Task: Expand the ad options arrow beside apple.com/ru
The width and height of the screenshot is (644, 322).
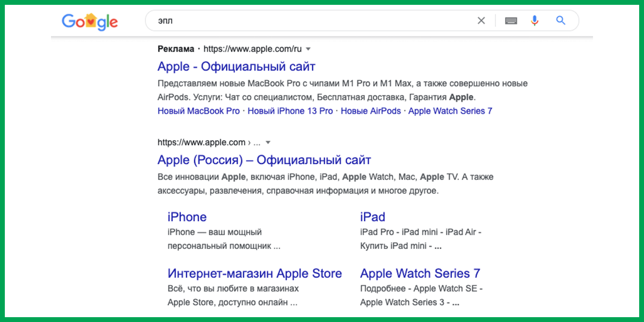Action: pyautogui.click(x=309, y=49)
